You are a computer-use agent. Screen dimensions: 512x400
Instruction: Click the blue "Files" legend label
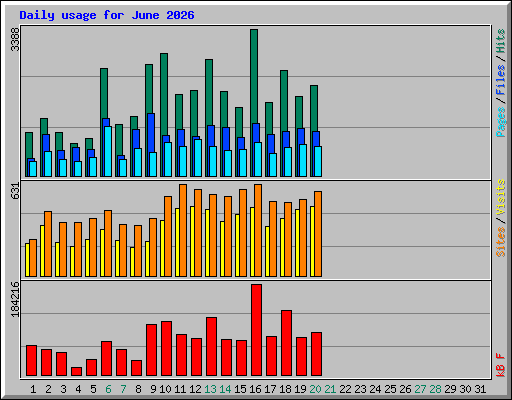[x=501, y=80]
